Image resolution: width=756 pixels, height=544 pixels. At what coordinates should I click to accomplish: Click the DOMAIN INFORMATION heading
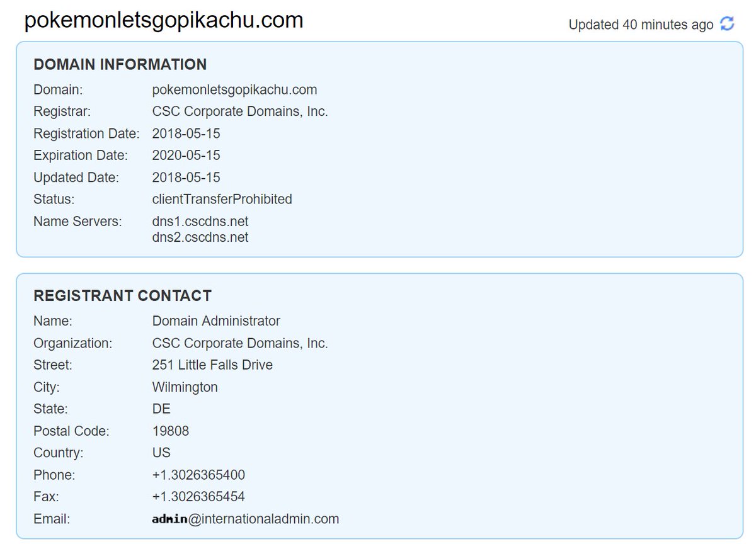pos(120,64)
